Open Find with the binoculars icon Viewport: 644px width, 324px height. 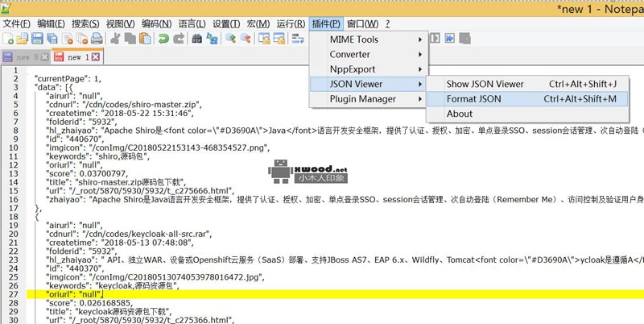[196, 39]
